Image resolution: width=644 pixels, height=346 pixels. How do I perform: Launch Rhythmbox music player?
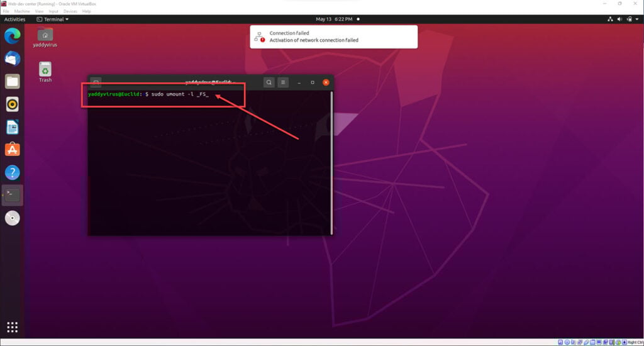pyautogui.click(x=13, y=104)
